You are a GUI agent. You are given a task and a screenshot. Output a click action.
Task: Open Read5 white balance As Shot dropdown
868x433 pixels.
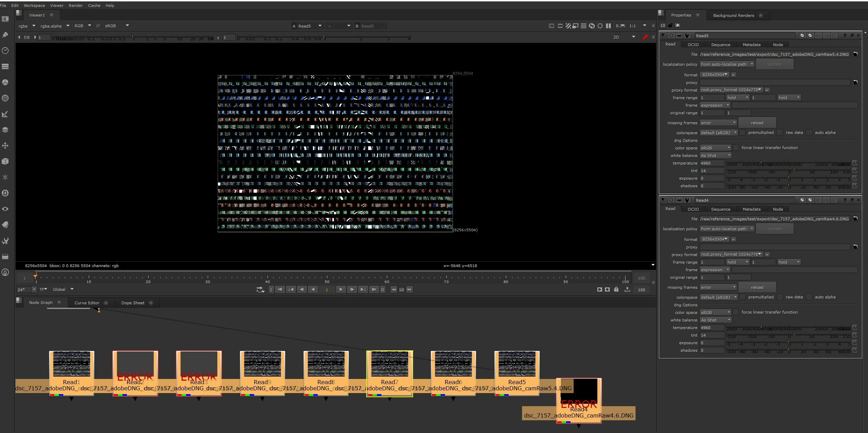[x=715, y=156]
